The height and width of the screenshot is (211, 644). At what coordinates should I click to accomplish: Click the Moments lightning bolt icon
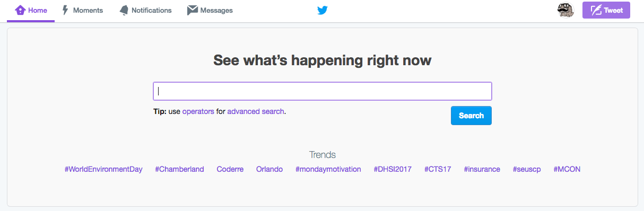click(66, 10)
